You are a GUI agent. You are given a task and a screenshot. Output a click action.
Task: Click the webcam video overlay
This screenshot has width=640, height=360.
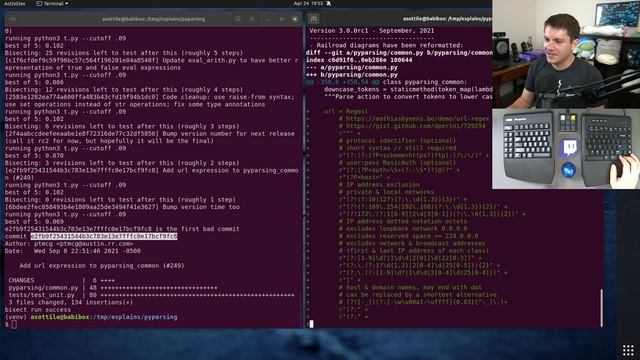tap(566, 54)
